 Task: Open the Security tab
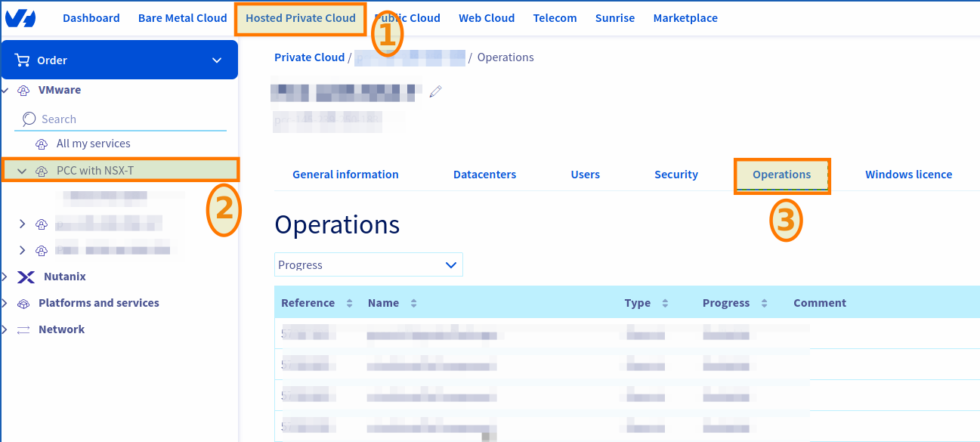tap(675, 175)
